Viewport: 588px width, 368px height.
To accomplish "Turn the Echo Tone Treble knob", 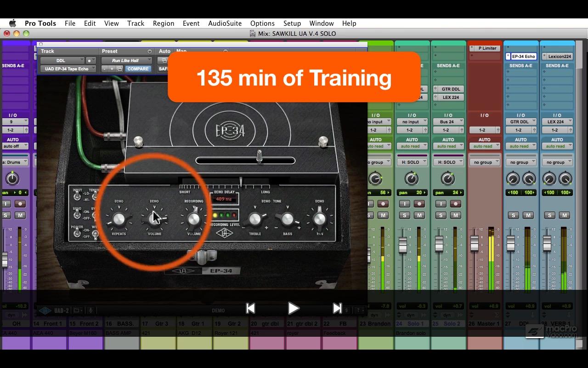I will (254, 219).
